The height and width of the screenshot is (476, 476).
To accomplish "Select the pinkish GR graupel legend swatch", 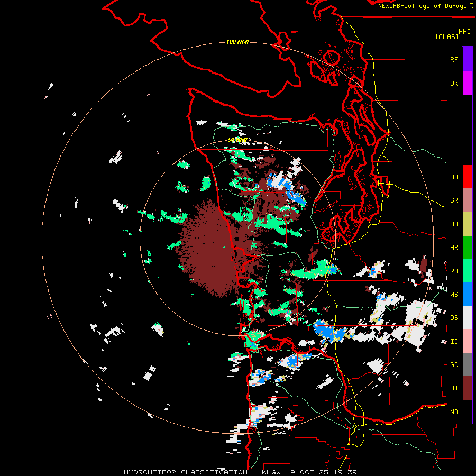I will [467, 200].
